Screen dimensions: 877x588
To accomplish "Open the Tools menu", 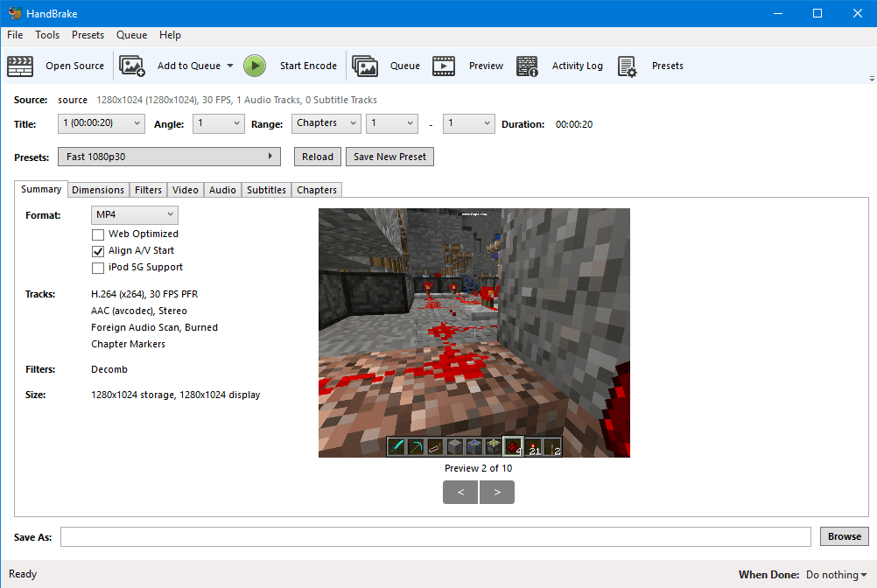I will point(47,35).
